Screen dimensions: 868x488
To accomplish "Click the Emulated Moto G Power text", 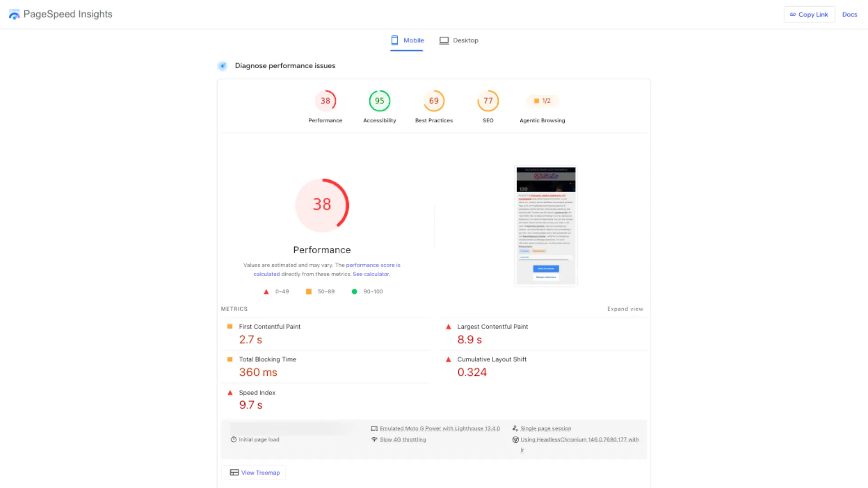I will [x=440, y=429].
